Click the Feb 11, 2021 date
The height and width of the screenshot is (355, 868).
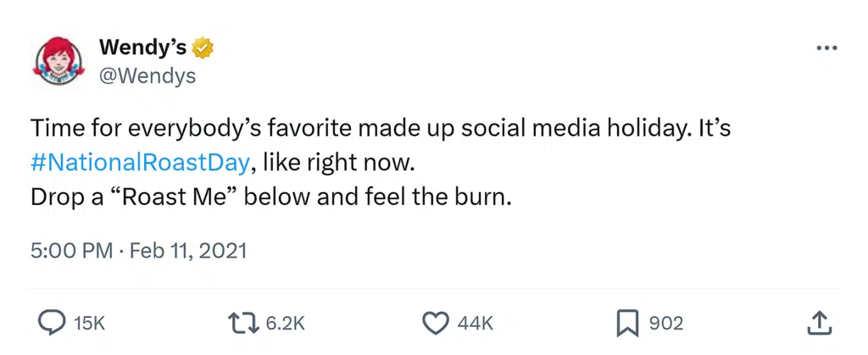188,251
